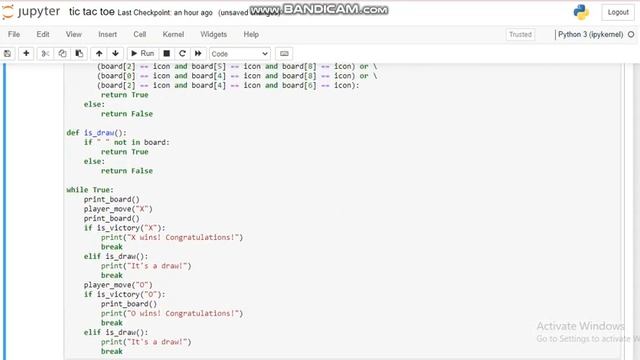Click the def is_draw() line
Viewport: 640px width, 360px height.
pos(96,133)
